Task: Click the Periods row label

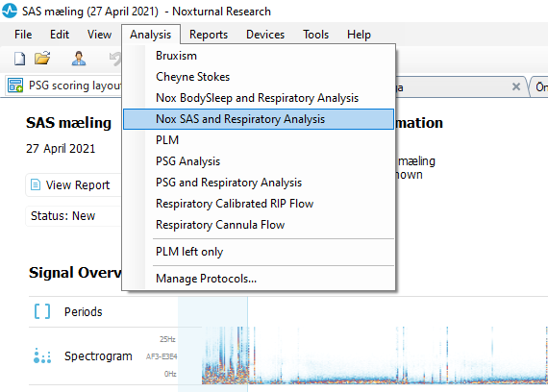Action: click(x=84, y=311)
